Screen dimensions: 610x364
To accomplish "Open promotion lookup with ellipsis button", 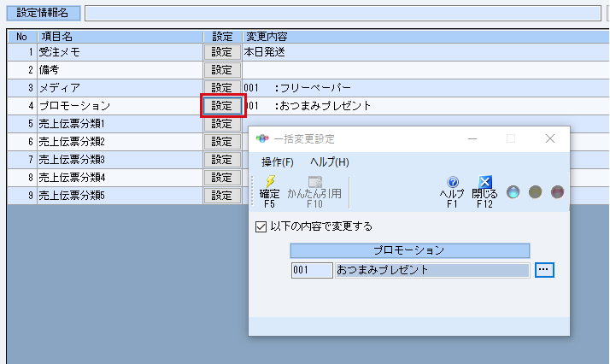I will tap(544, 270).
